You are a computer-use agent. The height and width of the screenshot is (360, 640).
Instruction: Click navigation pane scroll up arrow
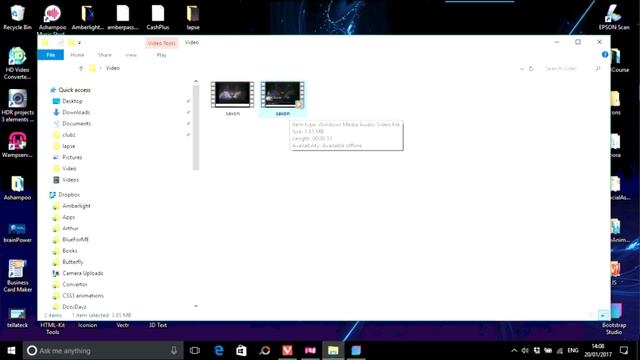point(196,81)
